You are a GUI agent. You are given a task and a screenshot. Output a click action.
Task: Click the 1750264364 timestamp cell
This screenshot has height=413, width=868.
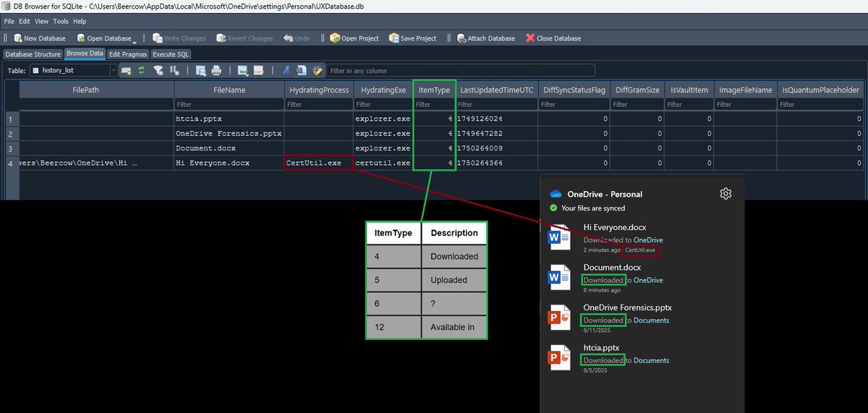(497, 163)
